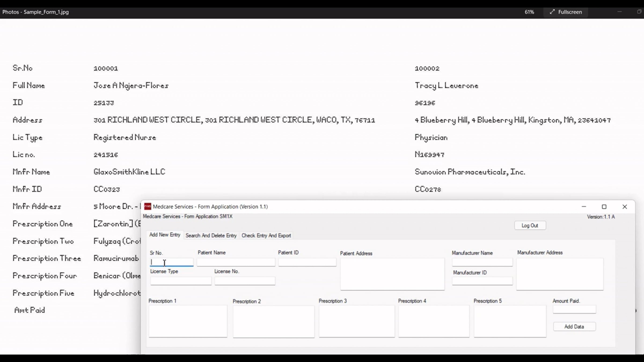Click the Manufacturer Address text area
Screen dimensions: 644x362
click(560, 274)
